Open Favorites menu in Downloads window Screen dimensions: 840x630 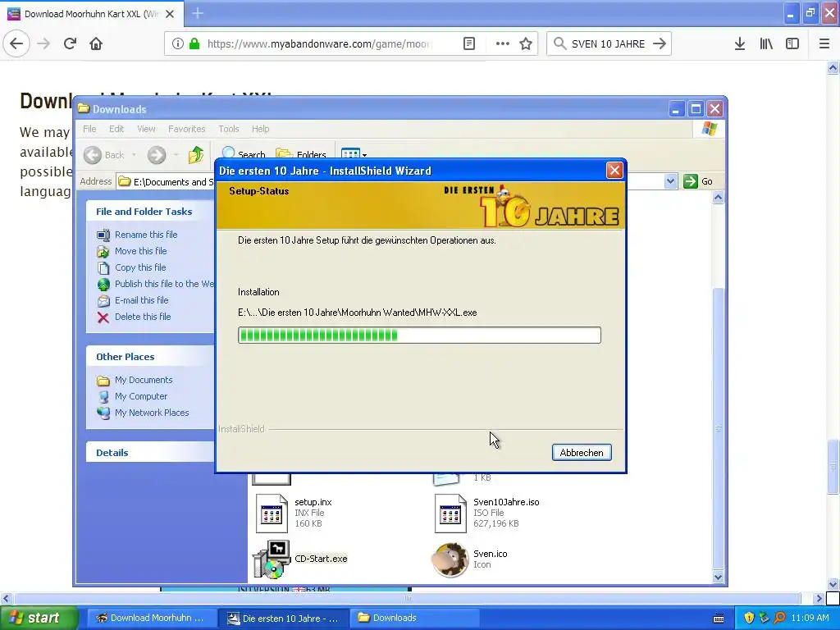point(186,129)
